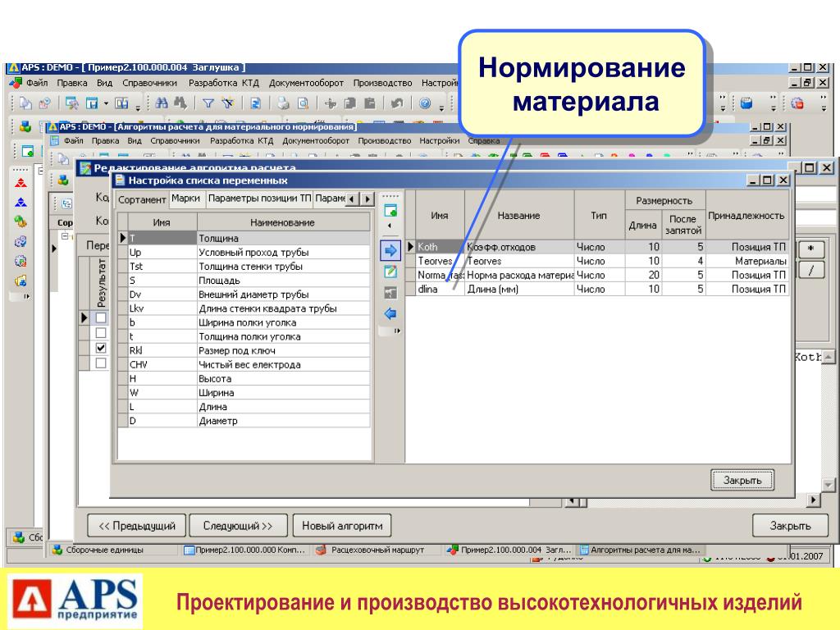840x630 pixels.
Task: Select the dlina variable row
Action: [x=597, y=290]
